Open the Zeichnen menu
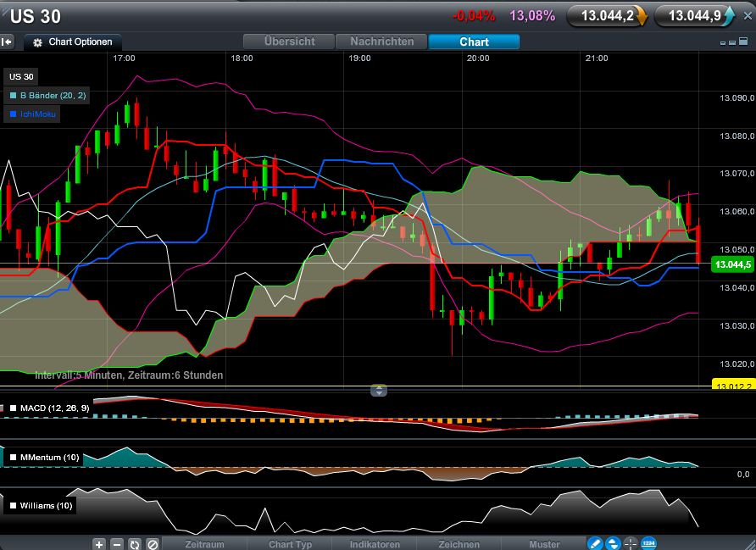Screen dimensions: 756x550 point(459,544)
